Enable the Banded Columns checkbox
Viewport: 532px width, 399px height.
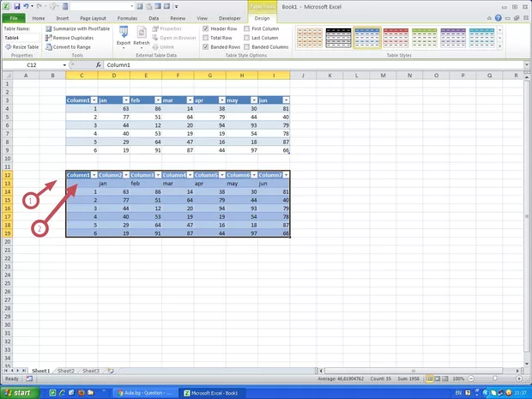(248, 47)
